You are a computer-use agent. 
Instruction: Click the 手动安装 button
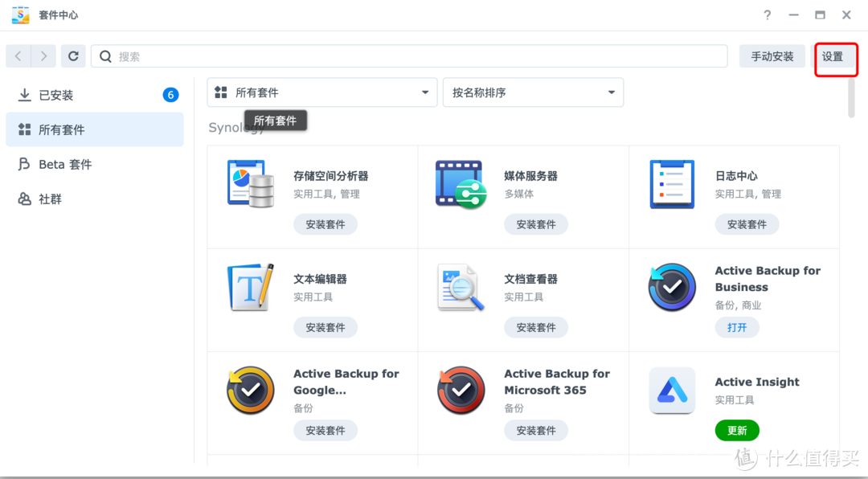pyautogui.click(x=772, y=56)
